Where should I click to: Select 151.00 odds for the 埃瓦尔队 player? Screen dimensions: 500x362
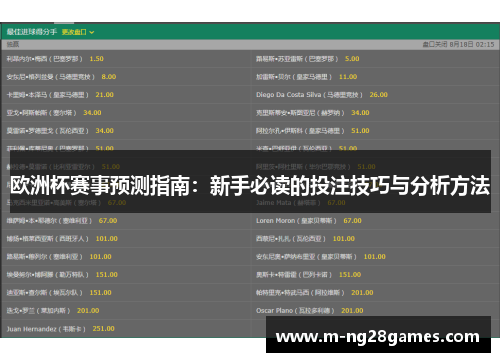pyautogui.click(x=101, y=293)
